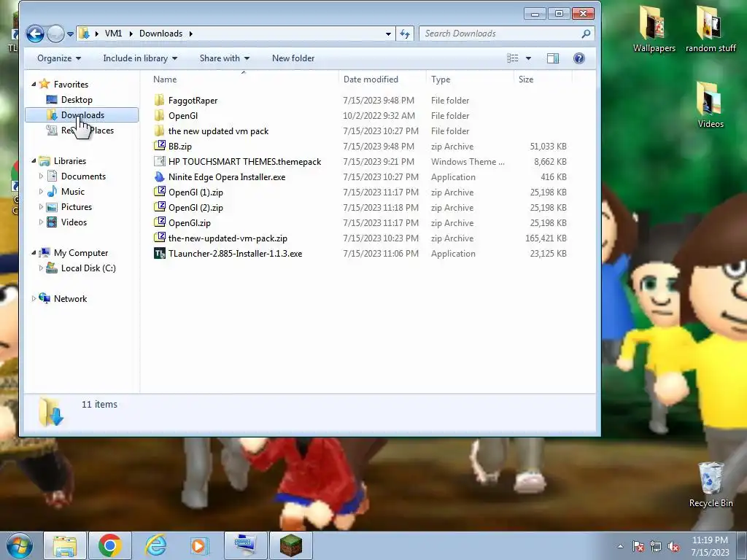
Task: Select the-new-updated-vm-pack.zip icon
Action: (x=160, y=238)
